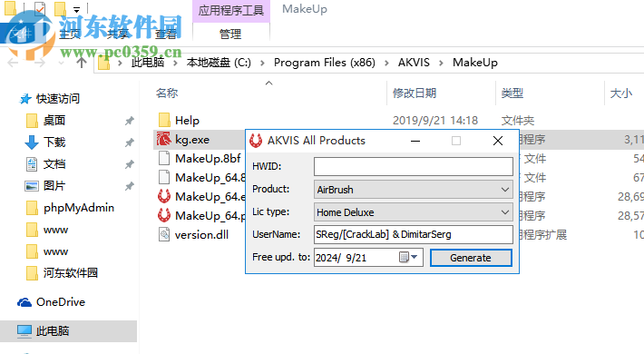Click 本地磁盘 (C:) in breadcrumb

(219, 63)
